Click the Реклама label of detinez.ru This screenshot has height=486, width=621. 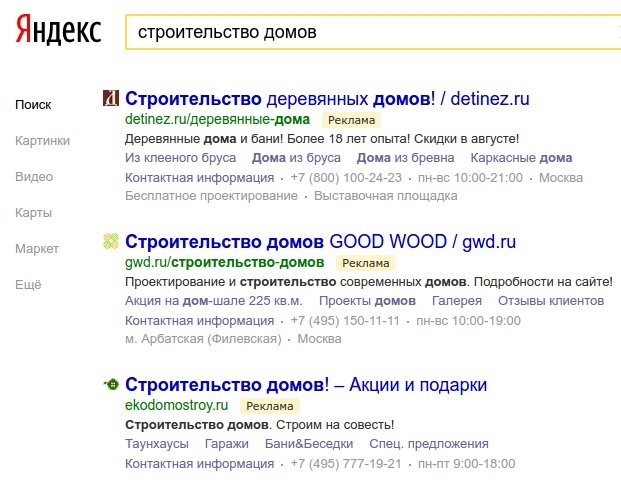pyautogui.click(x=351, y=120)
